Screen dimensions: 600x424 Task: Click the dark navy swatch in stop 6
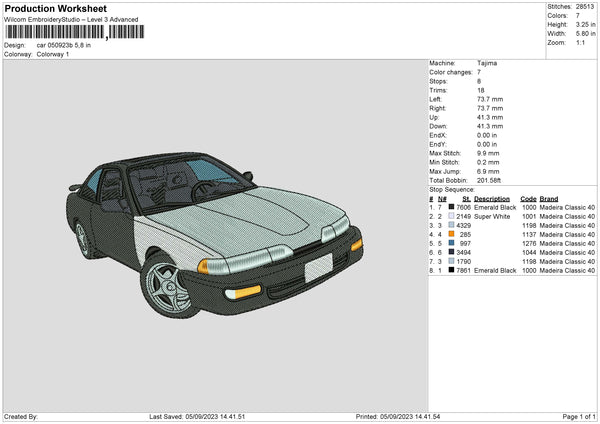pyautogui.click(x=451, y=252)
